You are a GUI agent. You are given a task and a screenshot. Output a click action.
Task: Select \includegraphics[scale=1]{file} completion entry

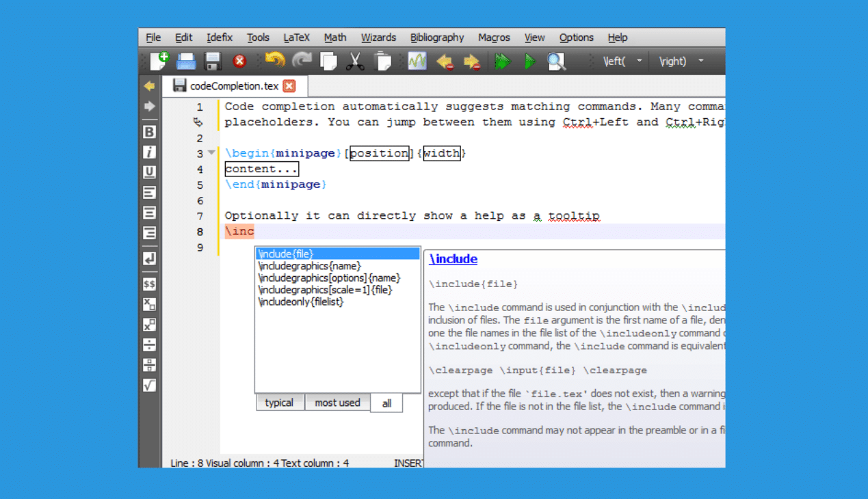[x=338, y=290]
